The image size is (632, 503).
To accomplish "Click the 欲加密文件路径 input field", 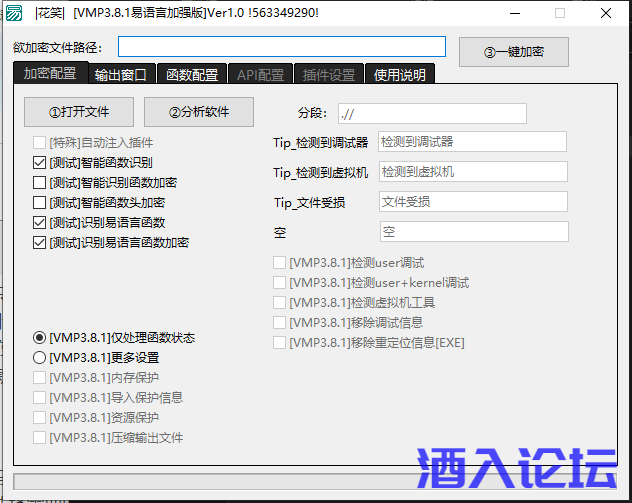I will pyautogui.click(x=282, y=47).
